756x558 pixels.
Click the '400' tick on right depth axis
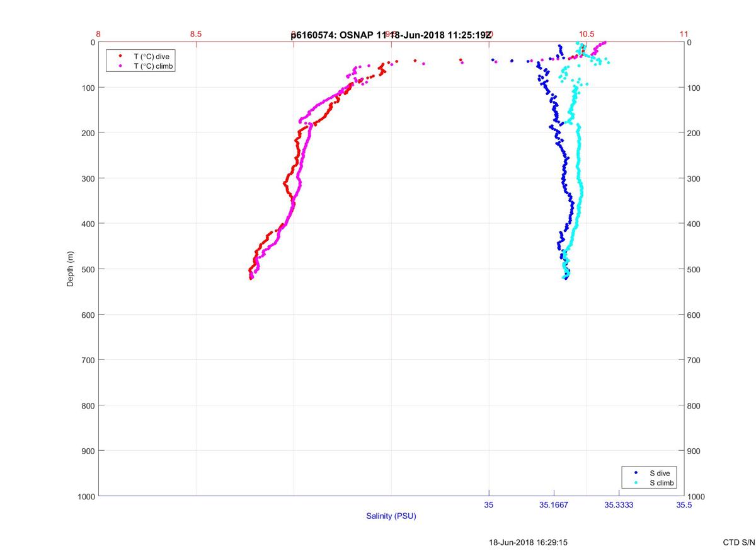[x=694, y=224]
